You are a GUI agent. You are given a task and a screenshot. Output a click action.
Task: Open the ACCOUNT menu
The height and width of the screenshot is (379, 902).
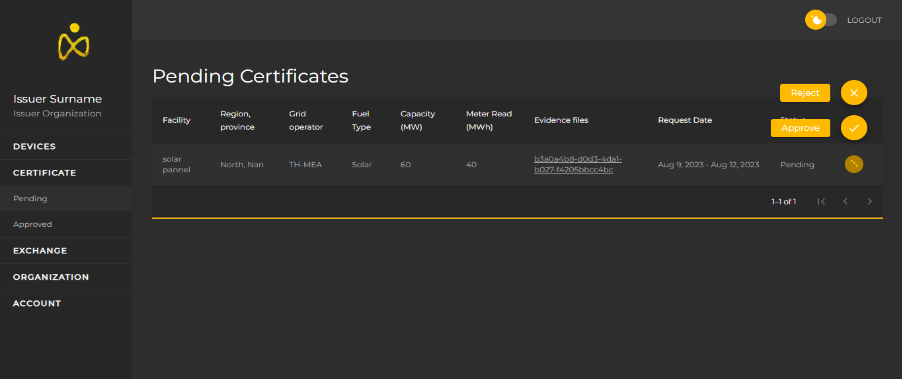click(66, 303)
